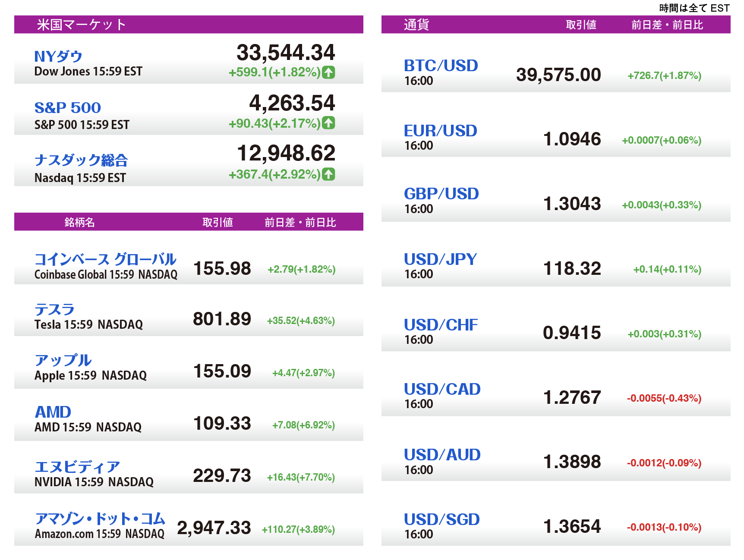This screenshot has height=560, width=744.
Task: Open the S&P 500 index link
Action: 68,107
